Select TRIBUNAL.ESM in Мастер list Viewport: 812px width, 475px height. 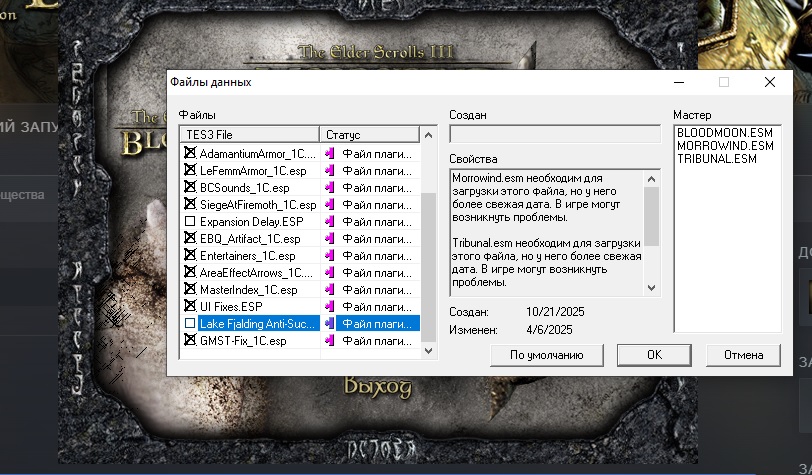click(717, 159)
